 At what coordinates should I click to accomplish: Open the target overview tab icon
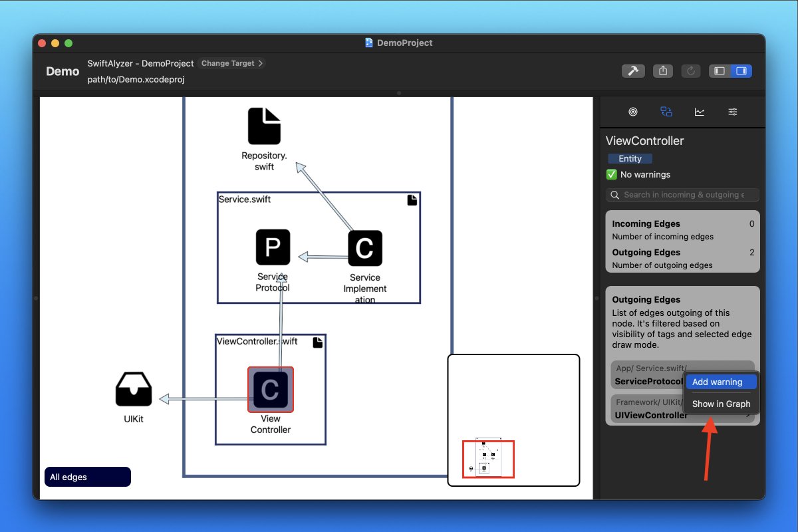tap(633, 112)
